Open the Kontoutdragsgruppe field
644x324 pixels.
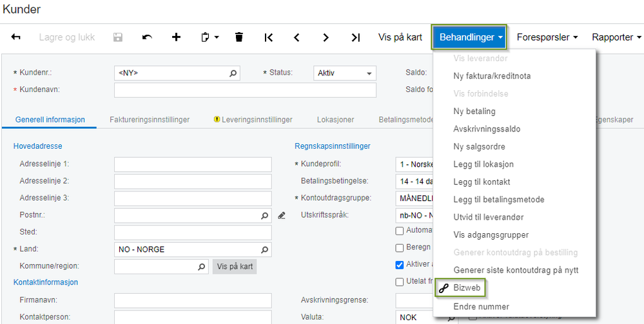415,198
